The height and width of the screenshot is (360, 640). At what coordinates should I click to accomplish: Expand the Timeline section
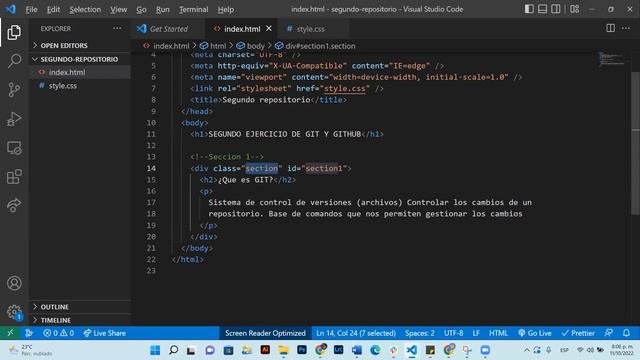tap(80, 320)
